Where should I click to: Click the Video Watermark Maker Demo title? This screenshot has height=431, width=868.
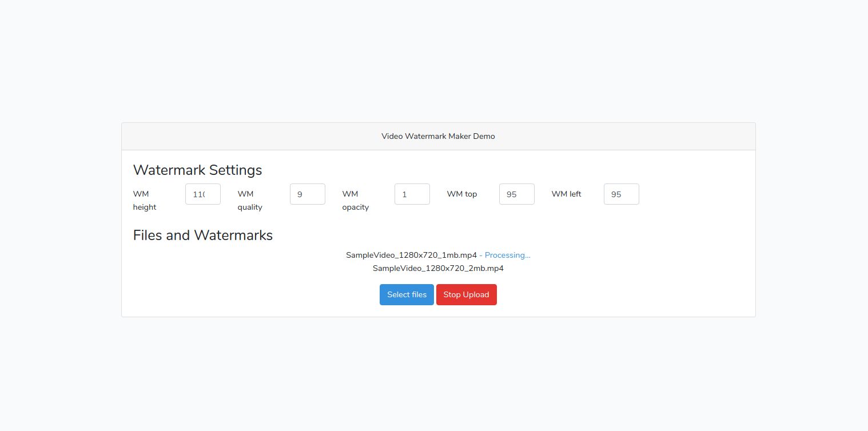point(438,137)
